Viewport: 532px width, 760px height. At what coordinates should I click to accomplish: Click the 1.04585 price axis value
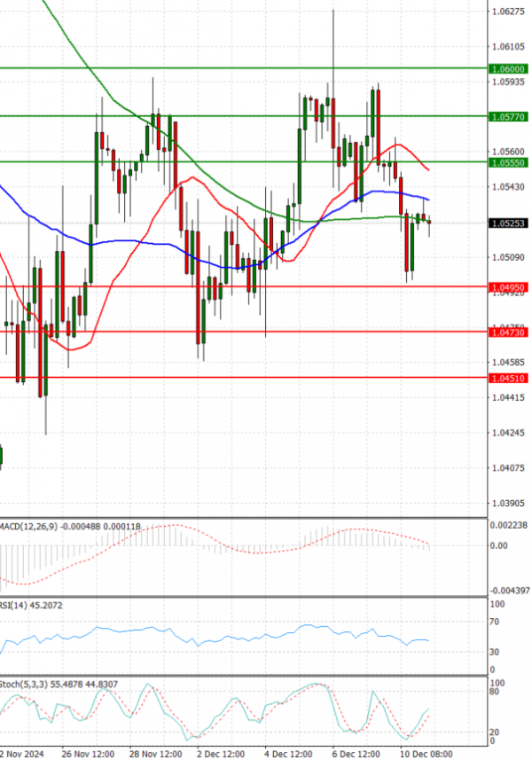pyautogui.click(x=508, y=363)
